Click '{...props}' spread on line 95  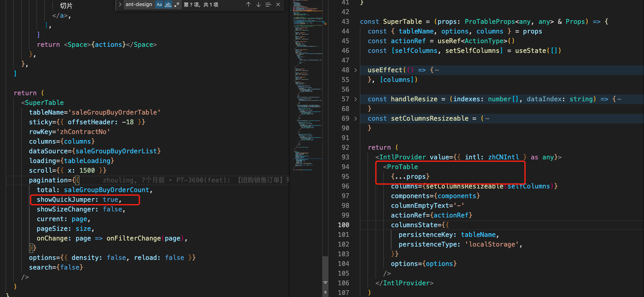tap(410, 177)
